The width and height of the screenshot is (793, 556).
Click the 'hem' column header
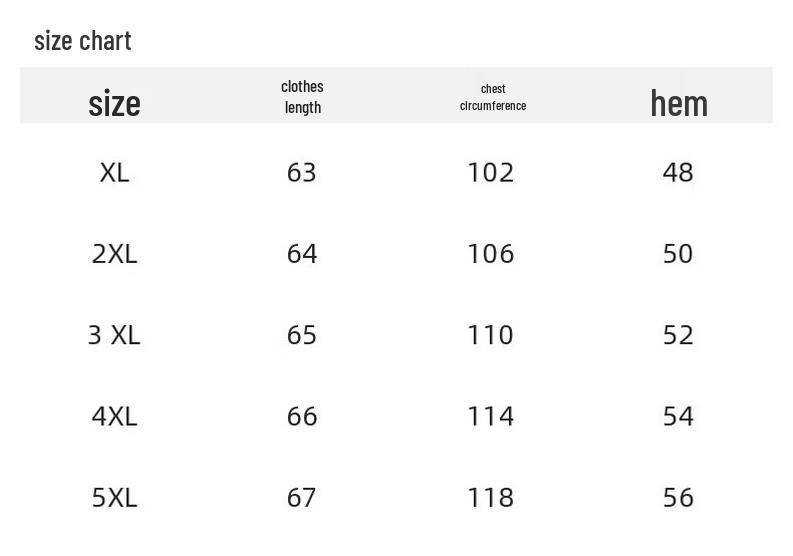[x=679, y=103]
